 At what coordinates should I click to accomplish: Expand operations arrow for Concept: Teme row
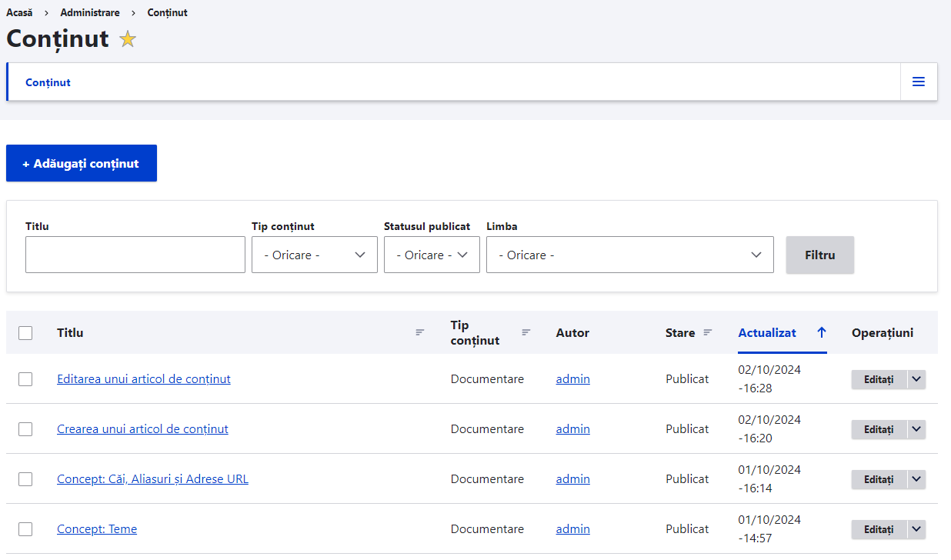pos(916,529)
